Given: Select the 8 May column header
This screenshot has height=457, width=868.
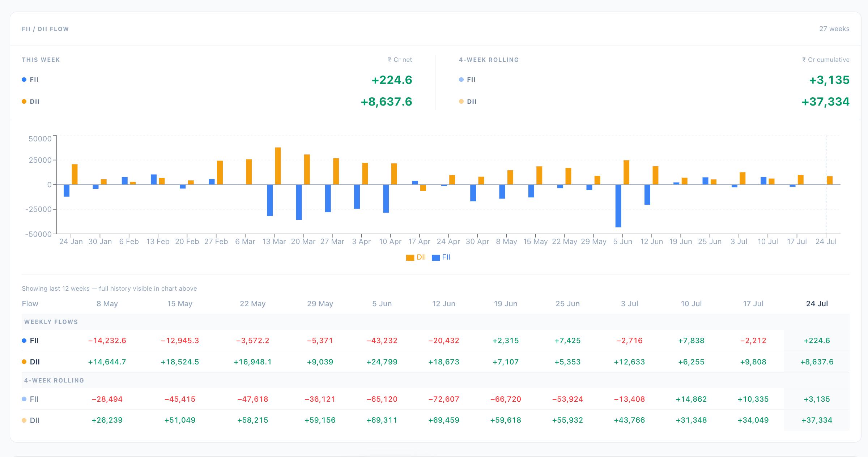Looking at the screenshot, I should click(107, 304).
